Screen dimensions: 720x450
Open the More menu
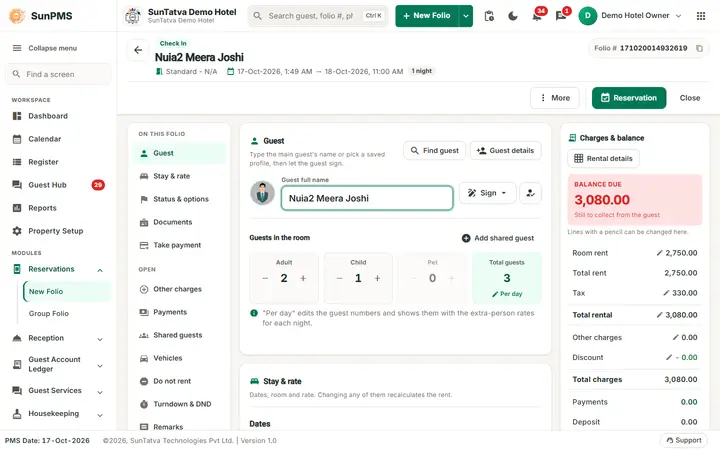555,98
